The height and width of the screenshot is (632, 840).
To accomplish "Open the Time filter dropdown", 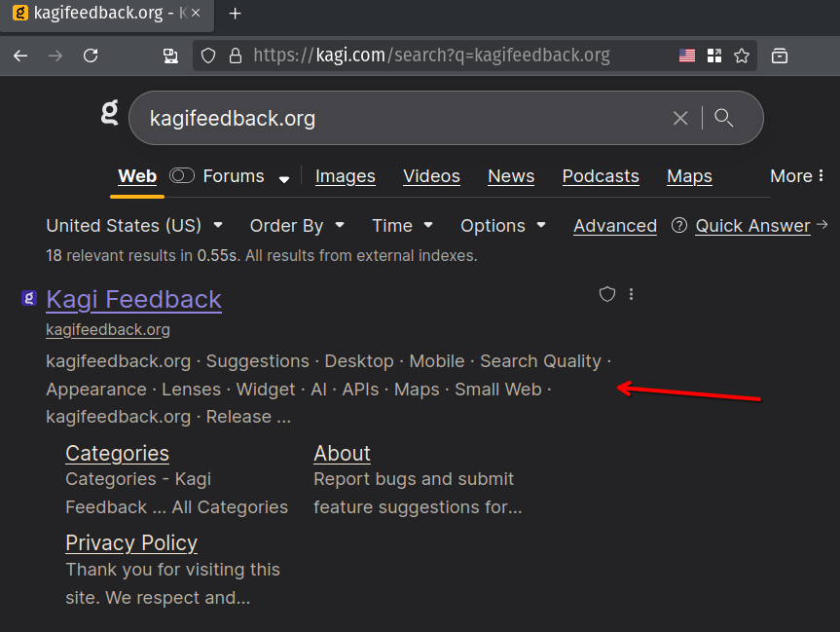I will tap(402, 225).
